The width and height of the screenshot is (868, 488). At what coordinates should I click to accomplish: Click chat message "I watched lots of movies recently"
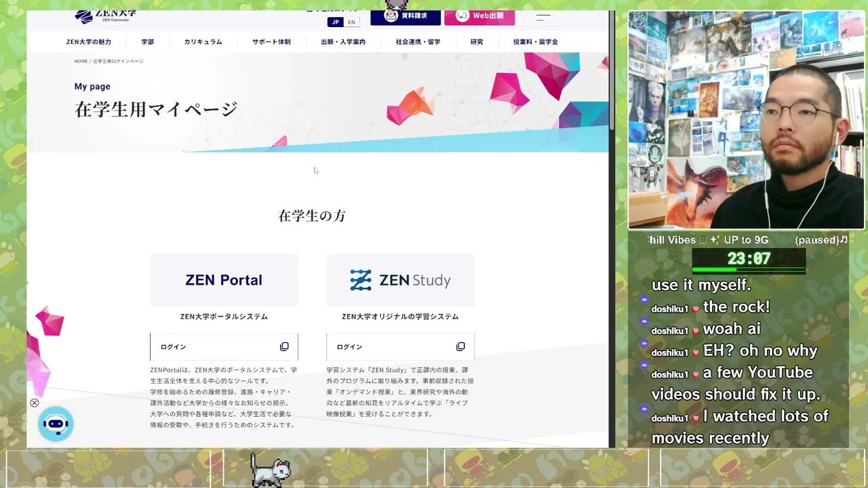click(740, 426)
